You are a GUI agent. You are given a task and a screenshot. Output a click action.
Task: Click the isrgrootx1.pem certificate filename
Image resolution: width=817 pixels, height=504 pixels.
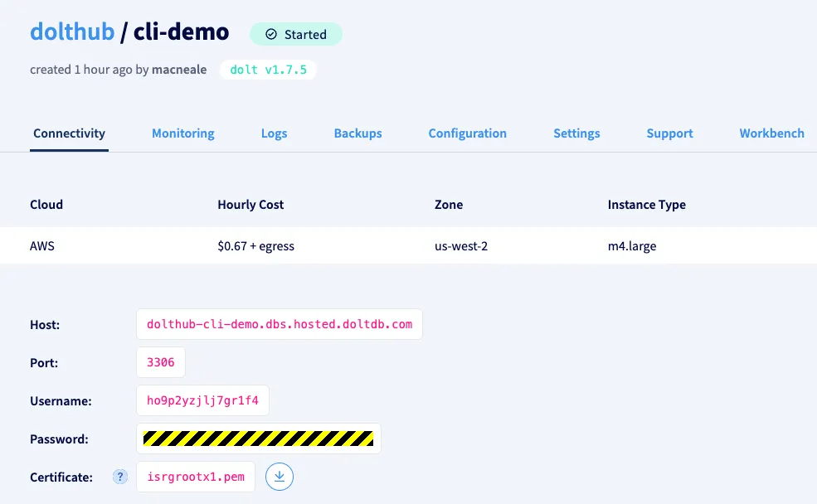point(196,477)
